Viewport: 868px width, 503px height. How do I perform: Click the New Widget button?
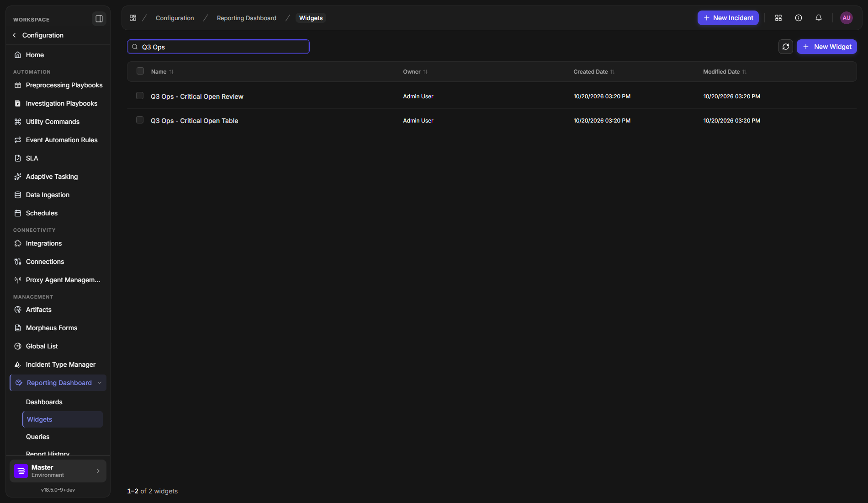point(827,47)
